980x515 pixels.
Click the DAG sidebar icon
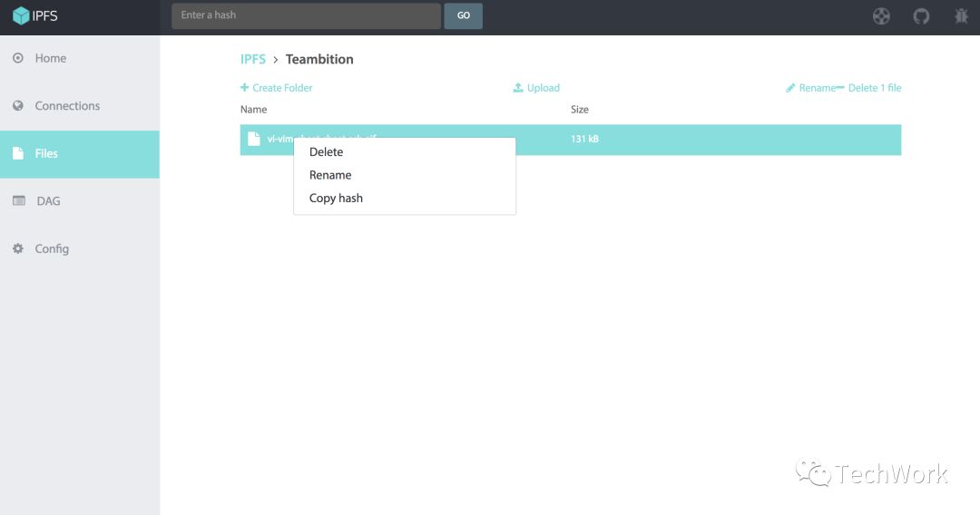tap(19, 200)
